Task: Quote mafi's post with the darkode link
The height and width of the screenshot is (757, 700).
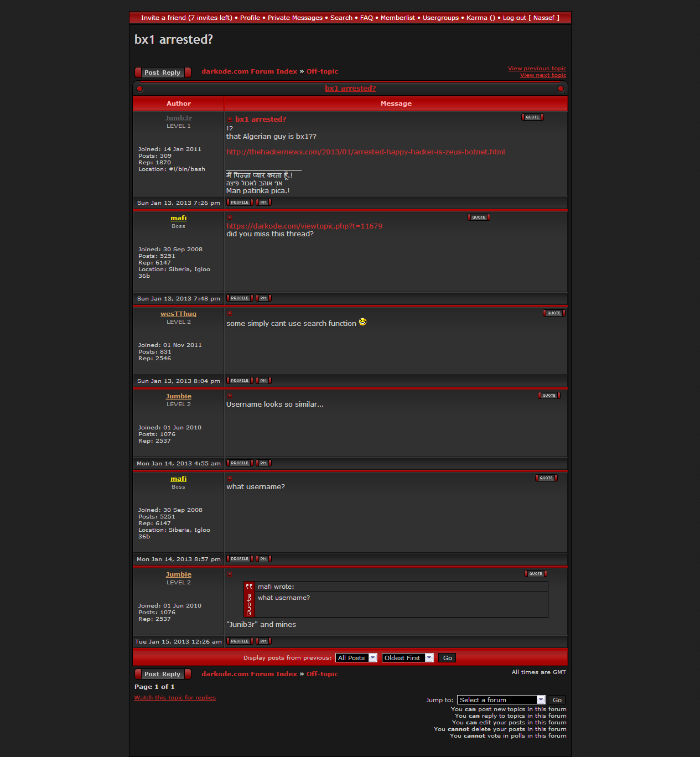Action: [x=479, y=217]
